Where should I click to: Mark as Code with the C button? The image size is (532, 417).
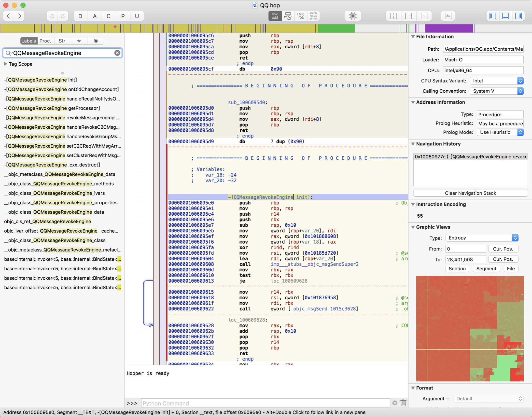[109, 16]
